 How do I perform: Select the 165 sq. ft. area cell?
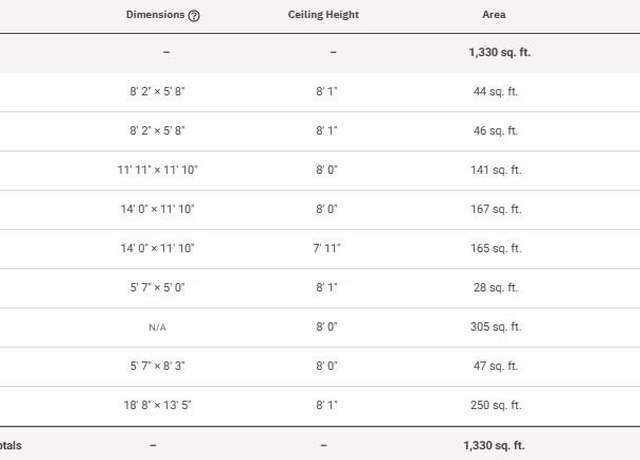coord(496,248)
